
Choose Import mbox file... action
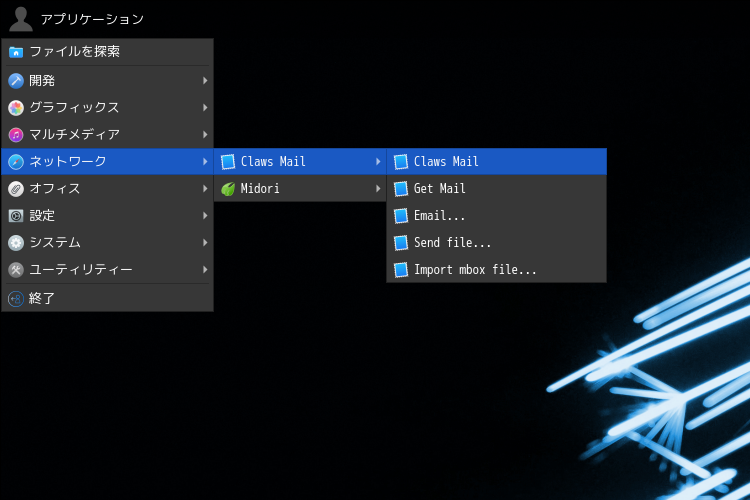click(x=496, y=269)
